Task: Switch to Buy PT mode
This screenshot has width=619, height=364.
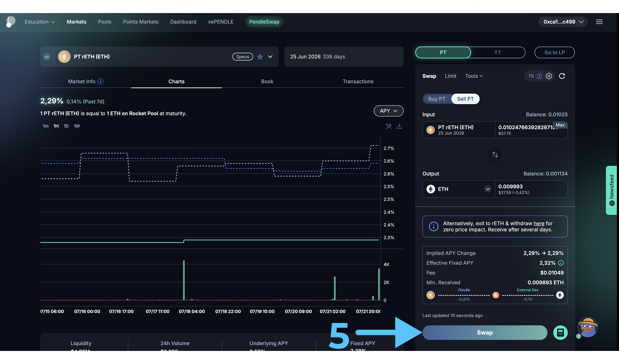Action: coord(437,99)
